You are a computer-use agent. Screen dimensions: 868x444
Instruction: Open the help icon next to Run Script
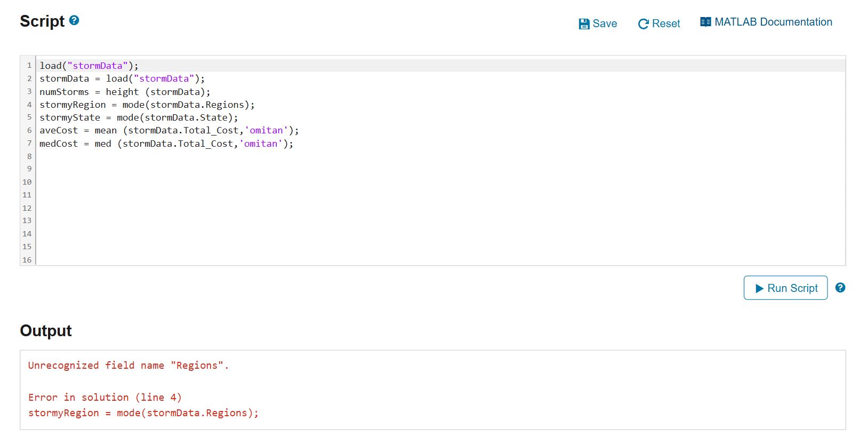coord(840,288)
